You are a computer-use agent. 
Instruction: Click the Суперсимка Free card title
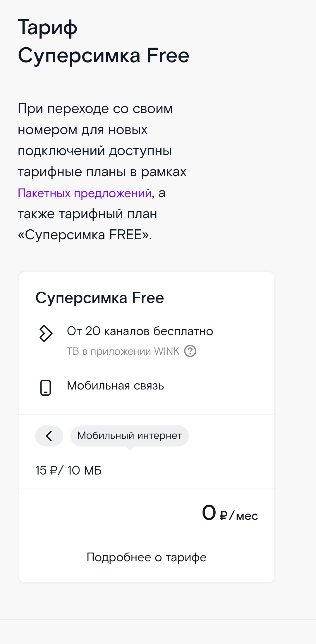[x=99, y=298]
